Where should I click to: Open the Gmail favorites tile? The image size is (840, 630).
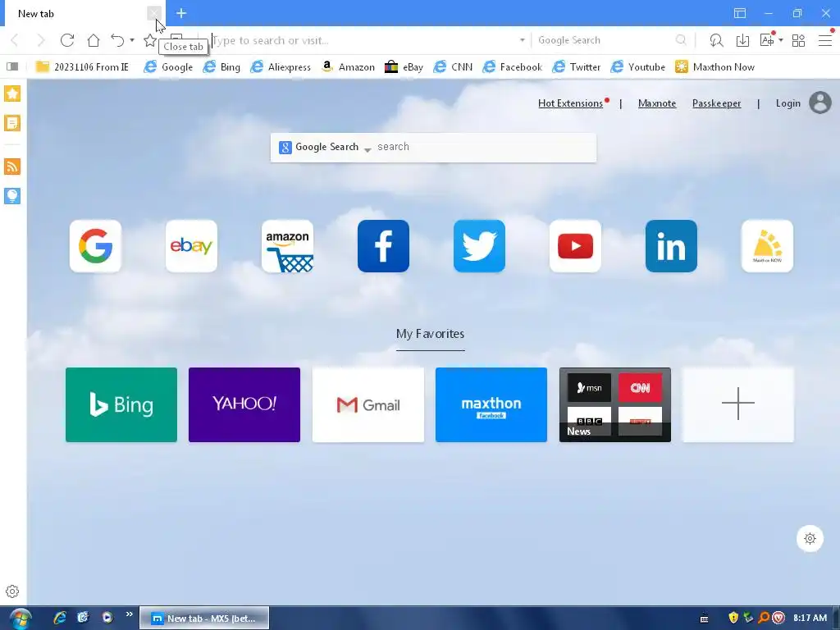368,404
